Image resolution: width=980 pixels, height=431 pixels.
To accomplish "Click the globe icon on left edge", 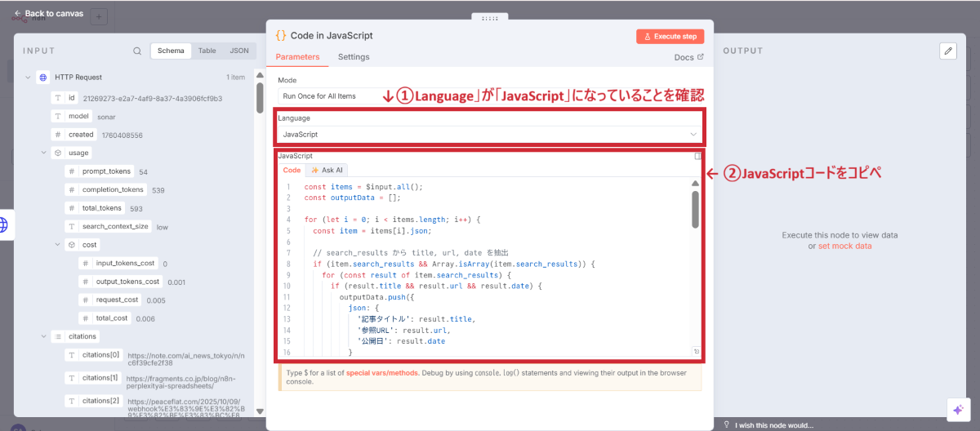I will pyautogui.click(x=4, y=224).
